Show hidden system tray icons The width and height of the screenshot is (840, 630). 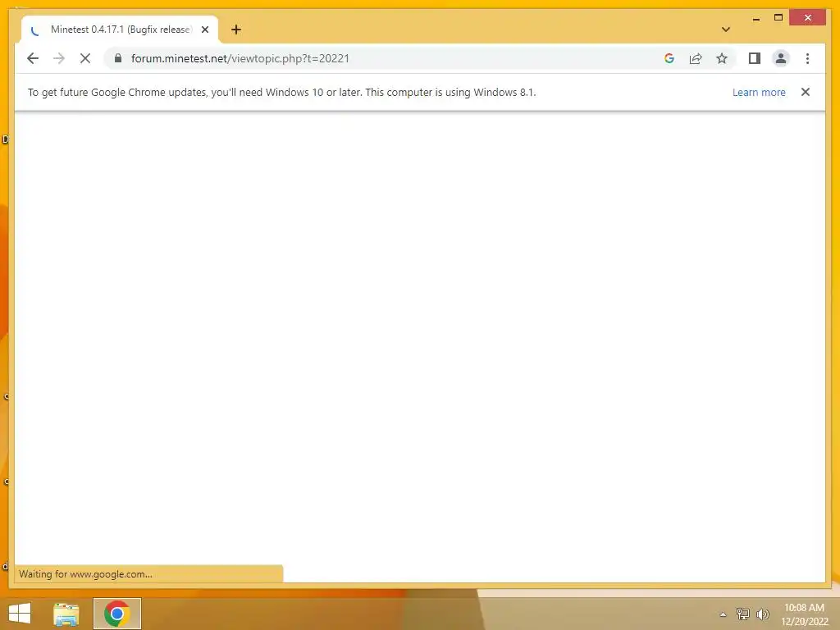coord(723,614)
